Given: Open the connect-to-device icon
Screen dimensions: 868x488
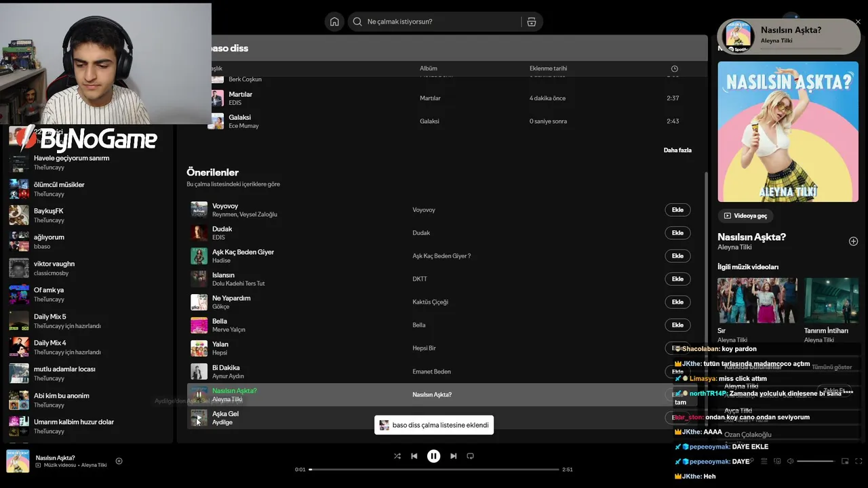Looking at the screenshot, I should pos(777,461).
